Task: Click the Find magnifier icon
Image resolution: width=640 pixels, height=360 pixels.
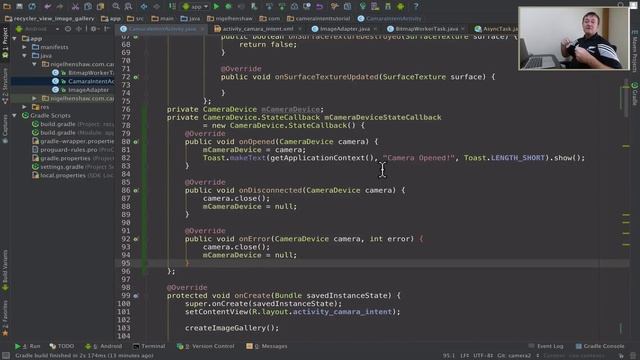Action: point(116,6)
